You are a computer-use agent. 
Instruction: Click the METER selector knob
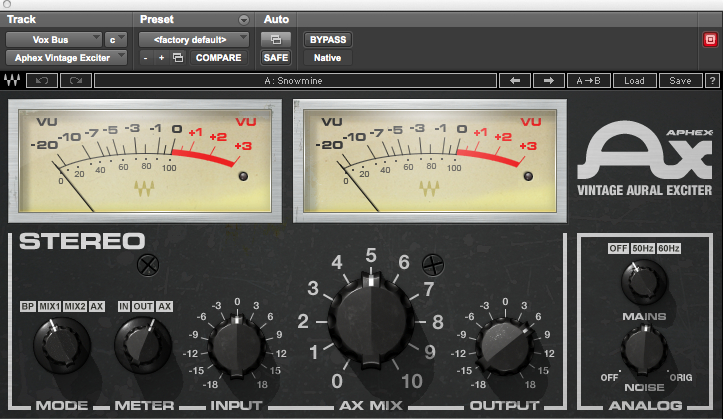[143, 346]
